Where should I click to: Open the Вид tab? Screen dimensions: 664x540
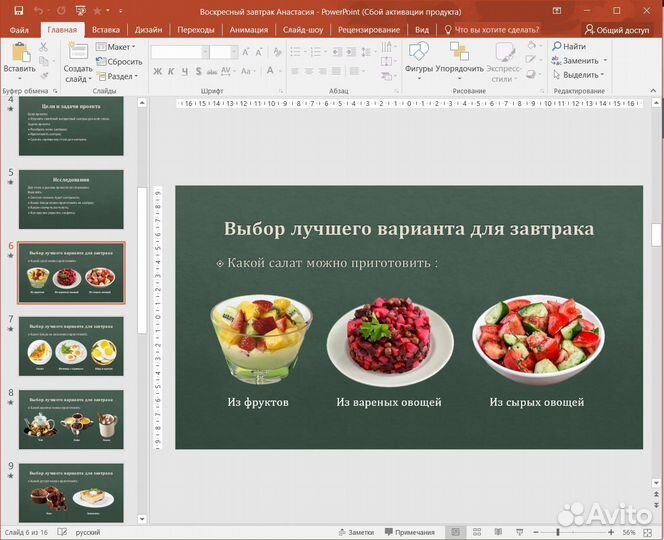pyautogui.click(x=422, y=30)
